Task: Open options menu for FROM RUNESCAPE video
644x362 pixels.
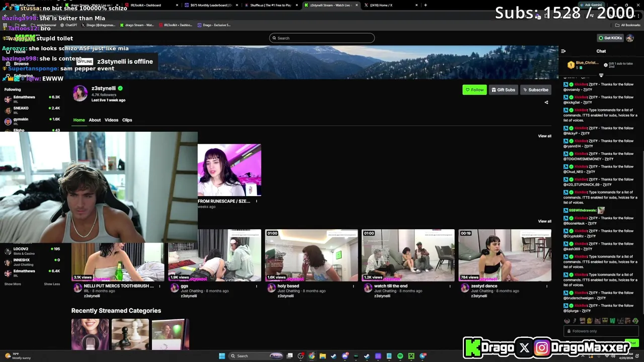Action: coord(256,202)
